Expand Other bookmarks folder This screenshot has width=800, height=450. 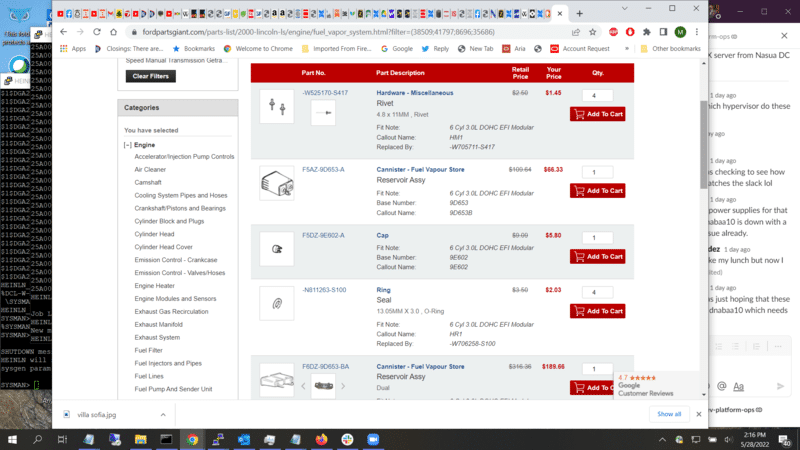(670, 48)
